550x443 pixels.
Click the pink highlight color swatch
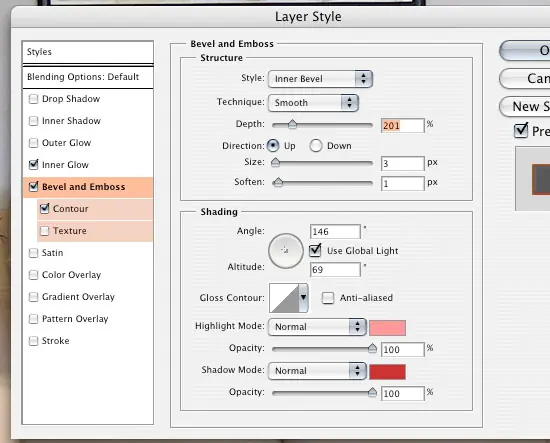[388, 328]
